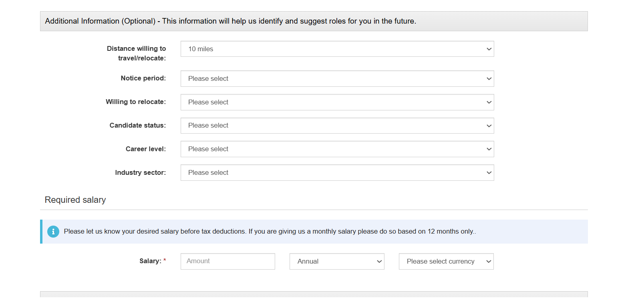Click the Candidate status label

pos(137,126)
